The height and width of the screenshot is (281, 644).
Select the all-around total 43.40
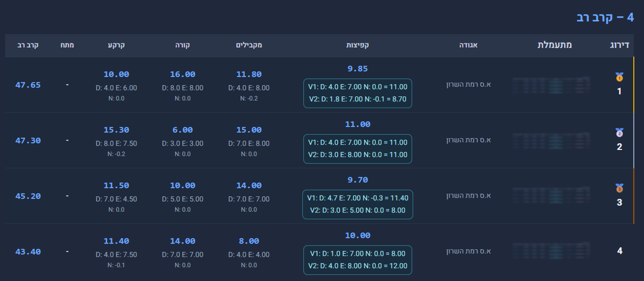pyautogui.click(x=28, y=252)
